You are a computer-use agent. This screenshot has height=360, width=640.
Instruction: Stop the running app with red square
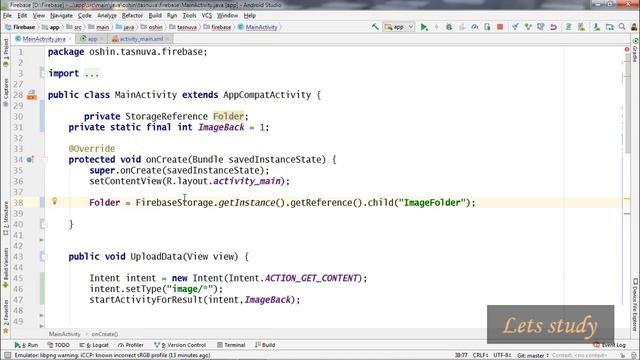coord(500,27)
